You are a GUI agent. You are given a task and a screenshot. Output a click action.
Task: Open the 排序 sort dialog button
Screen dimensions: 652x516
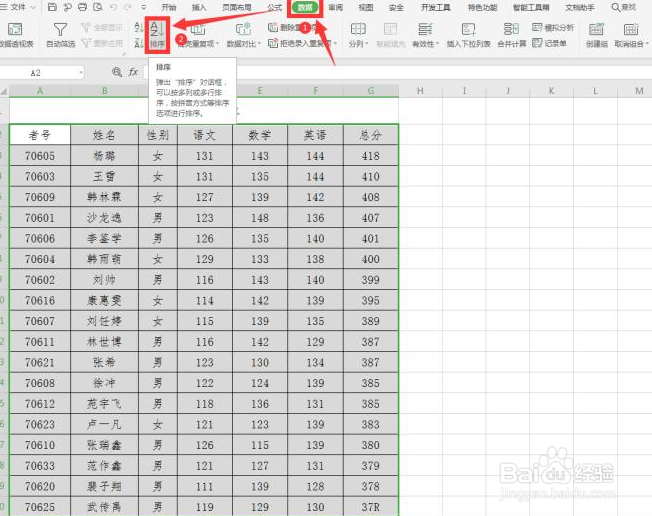(x=158, y=35)
